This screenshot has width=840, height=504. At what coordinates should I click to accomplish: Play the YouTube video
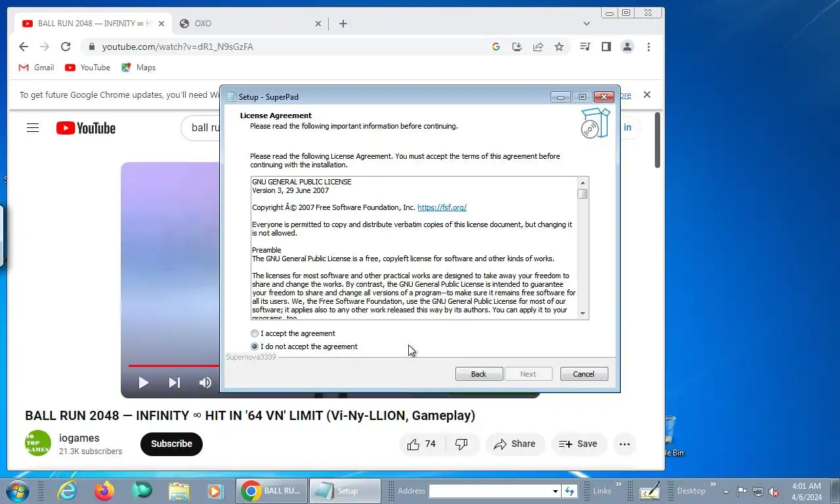[144, 383]
